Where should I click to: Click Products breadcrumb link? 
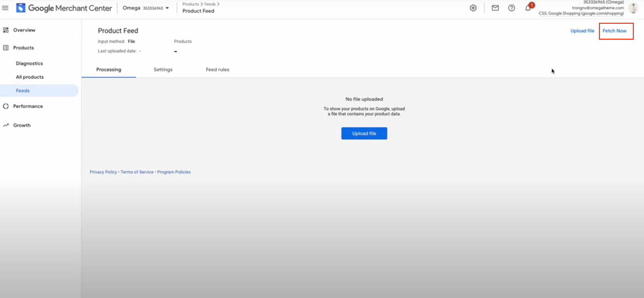pyautogui.click(x=190, y=4)
